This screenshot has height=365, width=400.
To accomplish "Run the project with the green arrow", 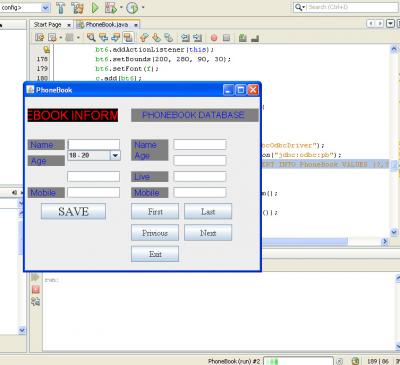I will (x=95, y=8).
